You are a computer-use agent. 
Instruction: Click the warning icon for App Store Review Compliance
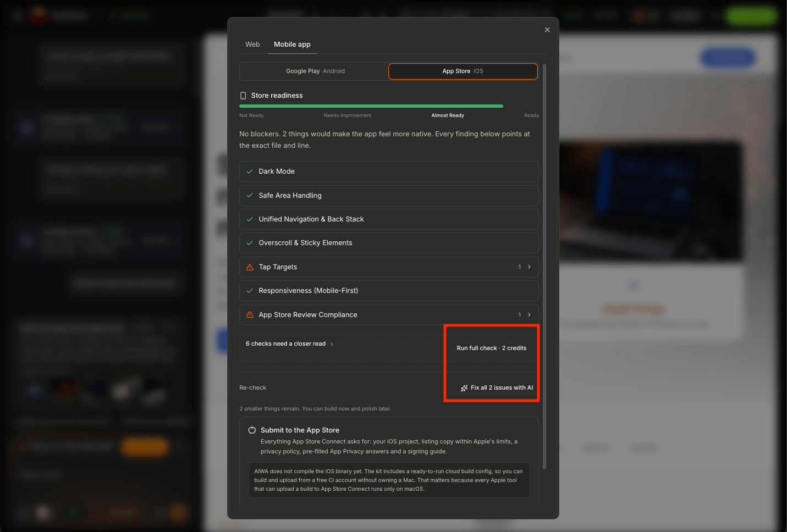250,315
